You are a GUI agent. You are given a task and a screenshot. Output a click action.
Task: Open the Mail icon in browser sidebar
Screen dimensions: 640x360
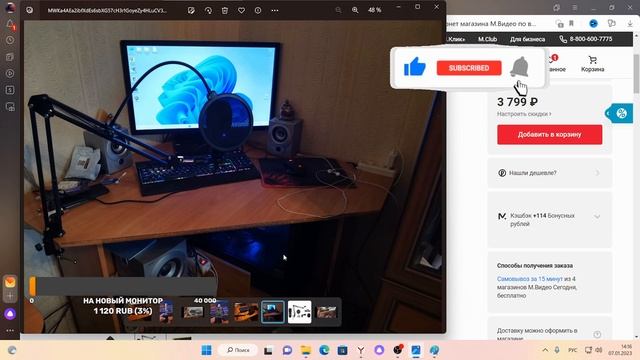click(x=10, y=282)
